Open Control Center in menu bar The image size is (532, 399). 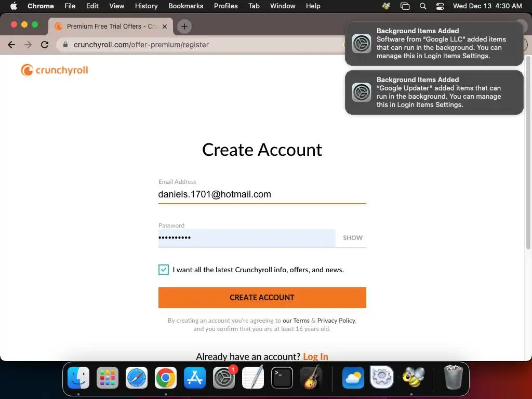[440, 6]
